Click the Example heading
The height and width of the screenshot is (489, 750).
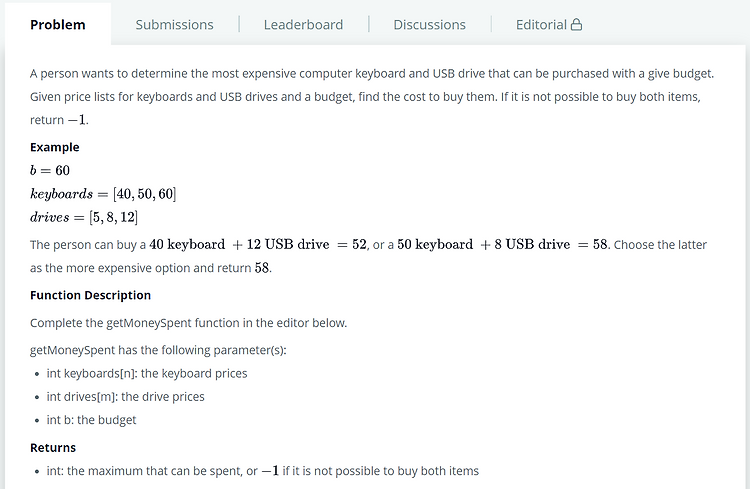55,147
